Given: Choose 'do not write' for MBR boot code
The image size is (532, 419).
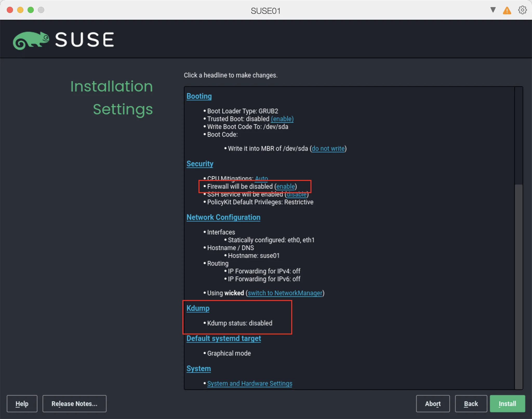Looking at the screenshot, I should 328,148.
